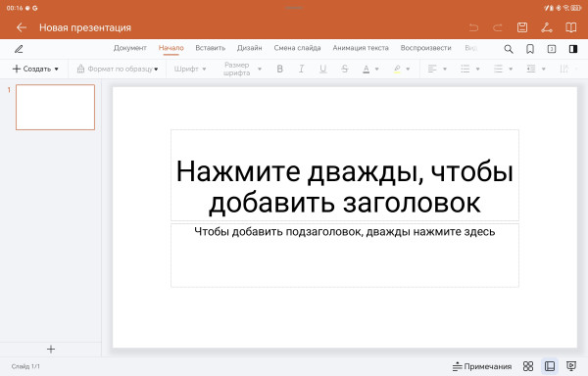Go back using the top-left arrow
The height and width of the screenshot is (376, 588).
point(22,27)
